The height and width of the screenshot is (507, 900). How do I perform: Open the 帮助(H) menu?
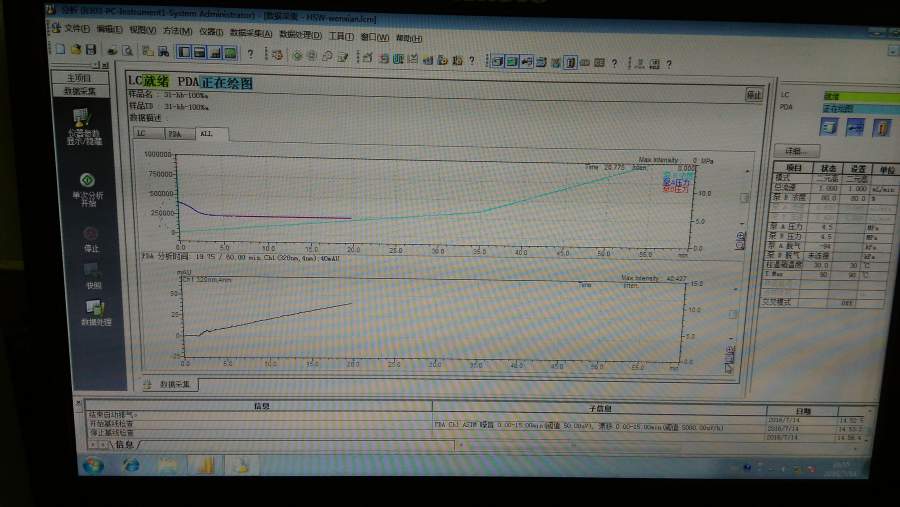(409, 38)
